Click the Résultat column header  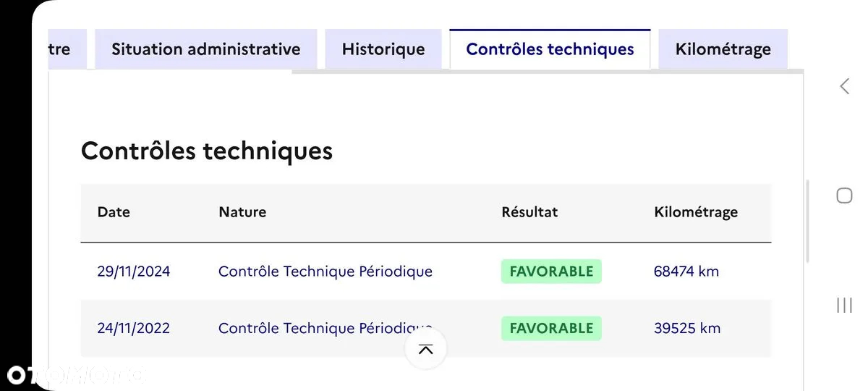529,212
